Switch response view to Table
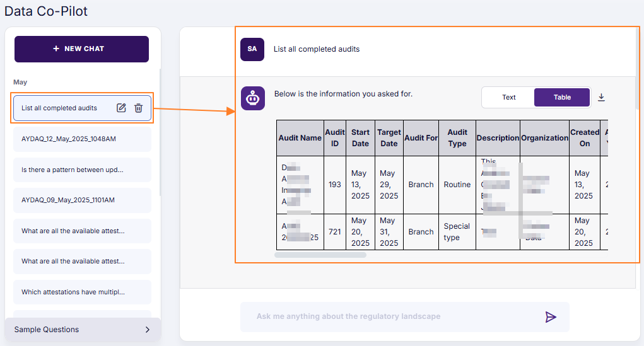 [x=561, y=97]
